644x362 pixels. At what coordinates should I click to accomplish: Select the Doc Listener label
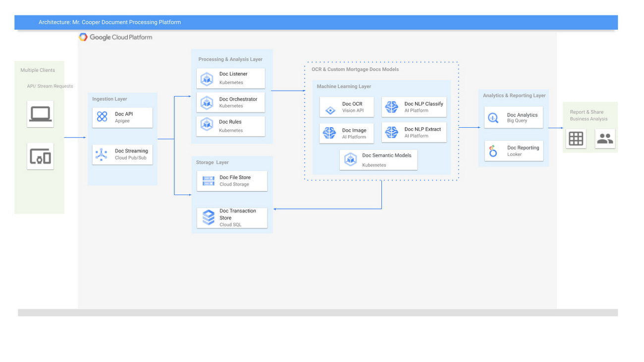click(233, 74)
